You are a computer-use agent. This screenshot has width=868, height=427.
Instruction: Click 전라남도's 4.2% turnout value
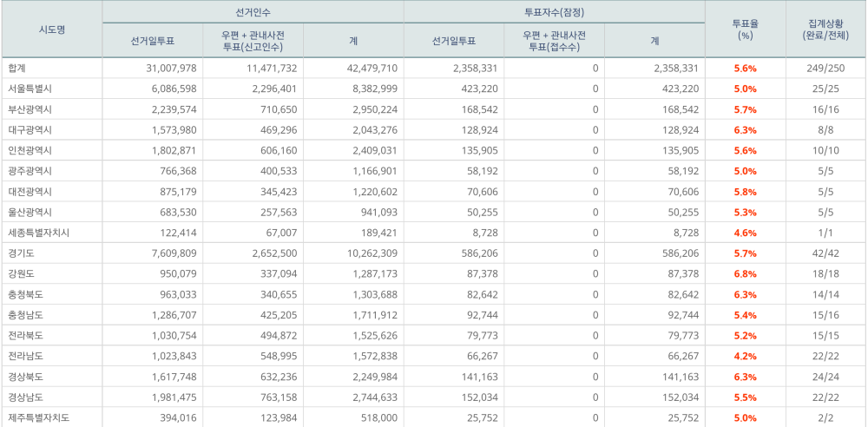pos(745,356)
